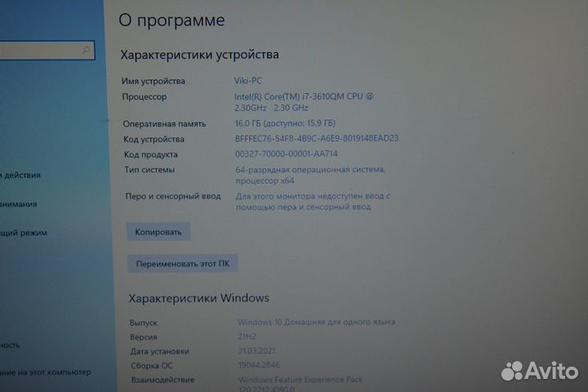Screen dimensions: 588x392
Task: Click Характеристики устройства heading
Action: pos(199,55)
